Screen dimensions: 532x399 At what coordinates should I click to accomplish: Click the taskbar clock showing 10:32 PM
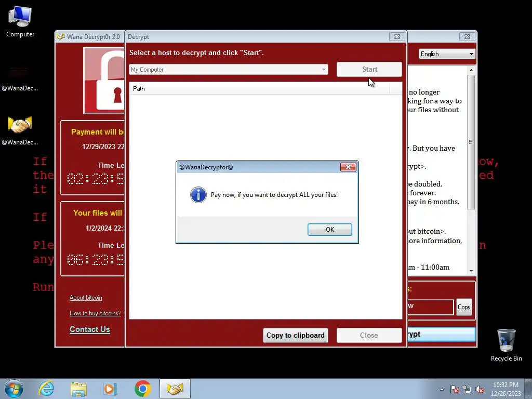pyautogui.click(x=506, y=389)
